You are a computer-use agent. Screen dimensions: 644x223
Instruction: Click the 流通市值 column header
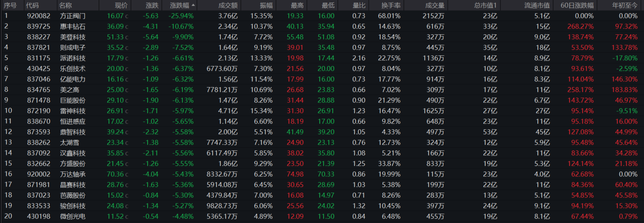[537, 5]
